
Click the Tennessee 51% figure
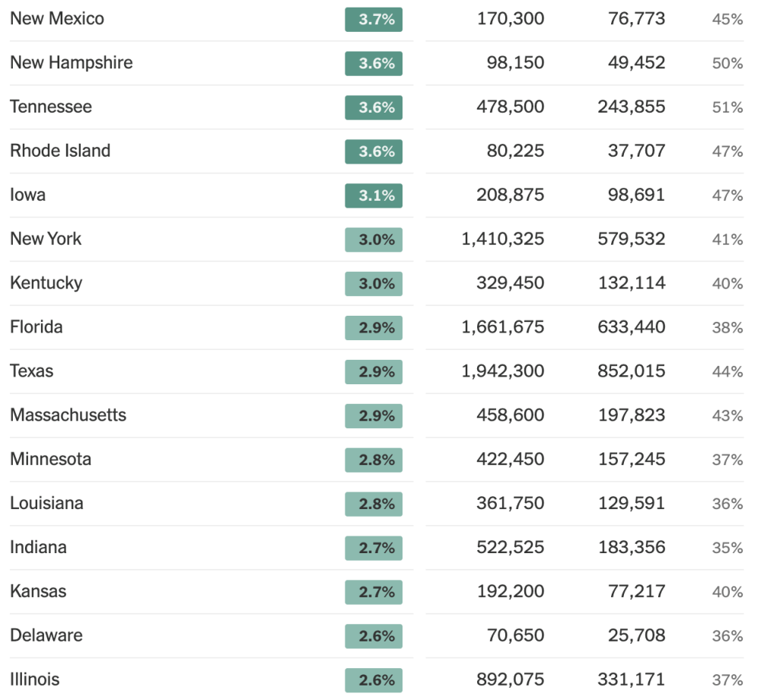click(x=728, y=107)
